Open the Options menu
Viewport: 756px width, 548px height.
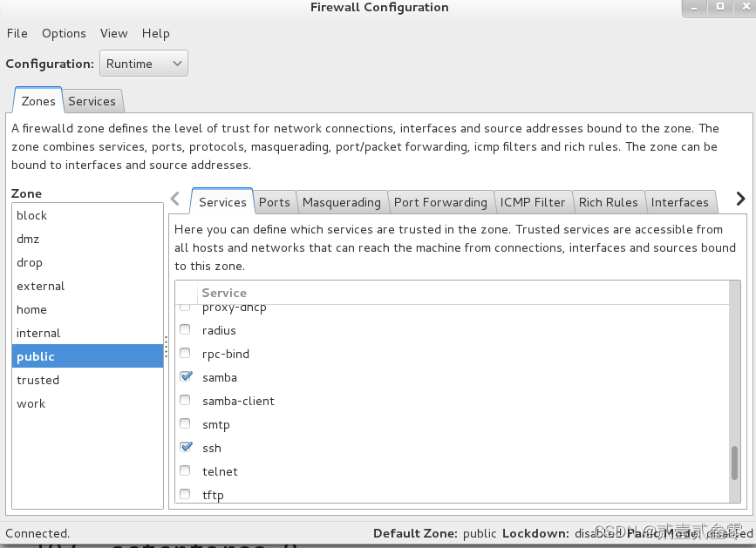click(64, 33)
